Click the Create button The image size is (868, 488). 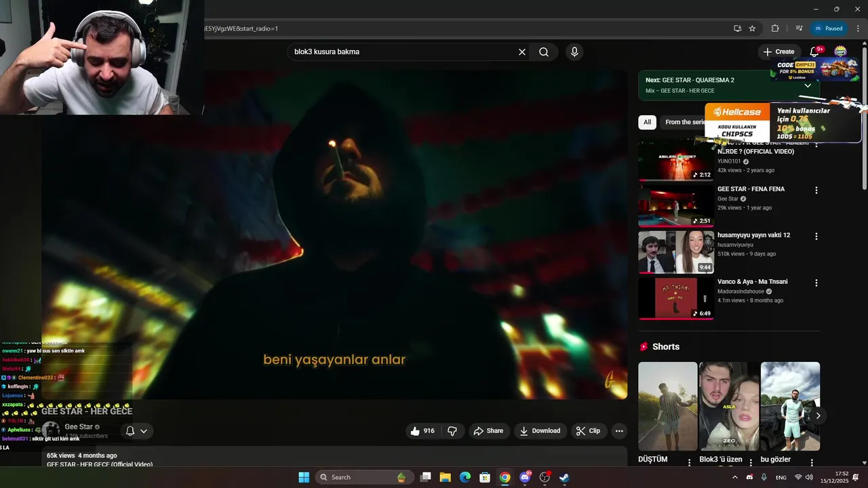(x=778, y=52)
